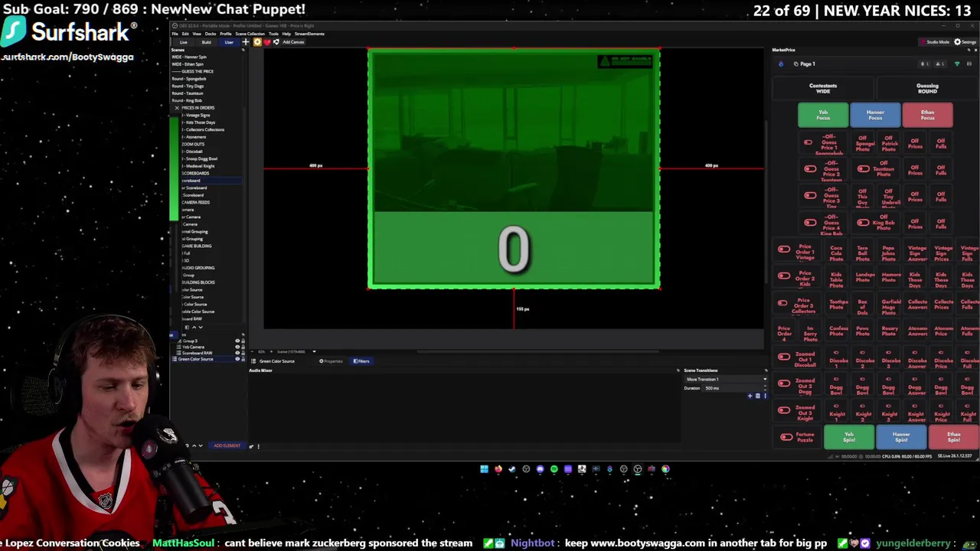980x551 pixels.
Task: Toggle Zoomed Out 1 Discoball switch
Action: pos(784,357)
